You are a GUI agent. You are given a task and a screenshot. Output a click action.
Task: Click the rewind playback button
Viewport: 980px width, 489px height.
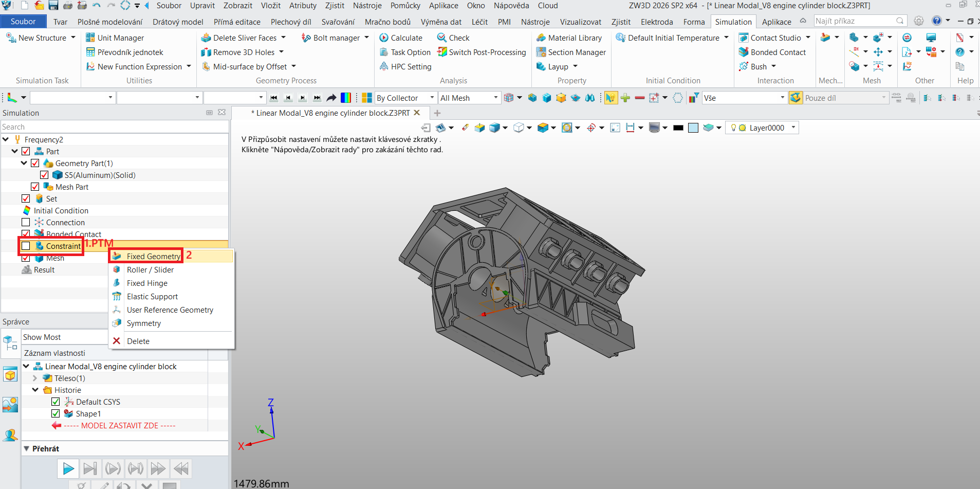pos(181,468)
